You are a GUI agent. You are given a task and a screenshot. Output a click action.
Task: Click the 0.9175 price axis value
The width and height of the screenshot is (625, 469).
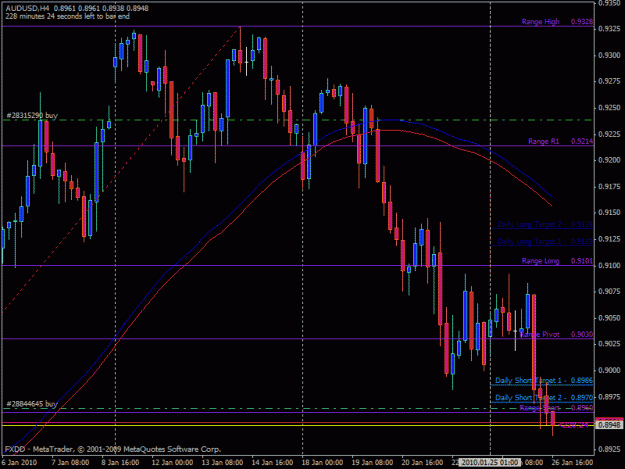pos(610,186)
